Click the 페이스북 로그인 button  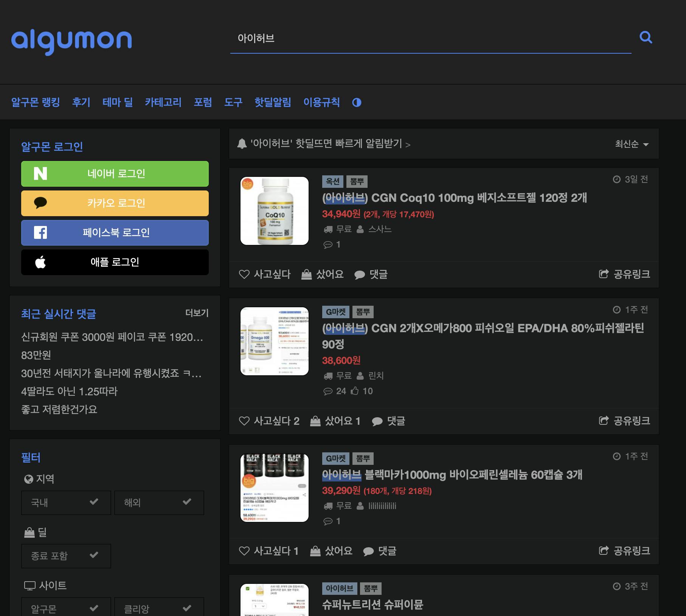(115, 233)
